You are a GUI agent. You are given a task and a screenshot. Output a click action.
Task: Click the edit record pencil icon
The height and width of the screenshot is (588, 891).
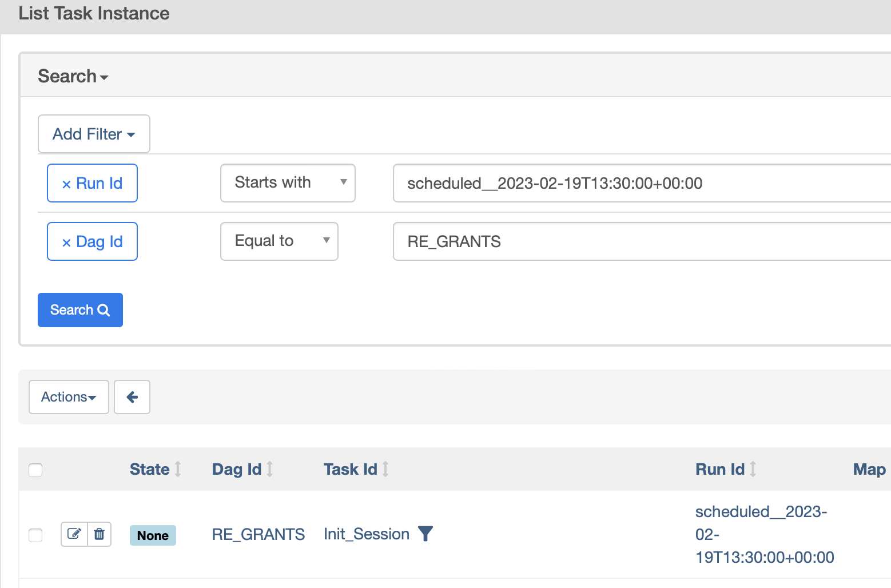[x=74, y=534]
